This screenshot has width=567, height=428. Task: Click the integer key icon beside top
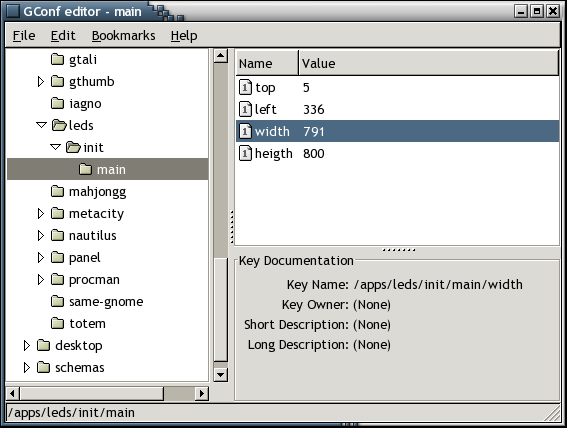[245, 87]
